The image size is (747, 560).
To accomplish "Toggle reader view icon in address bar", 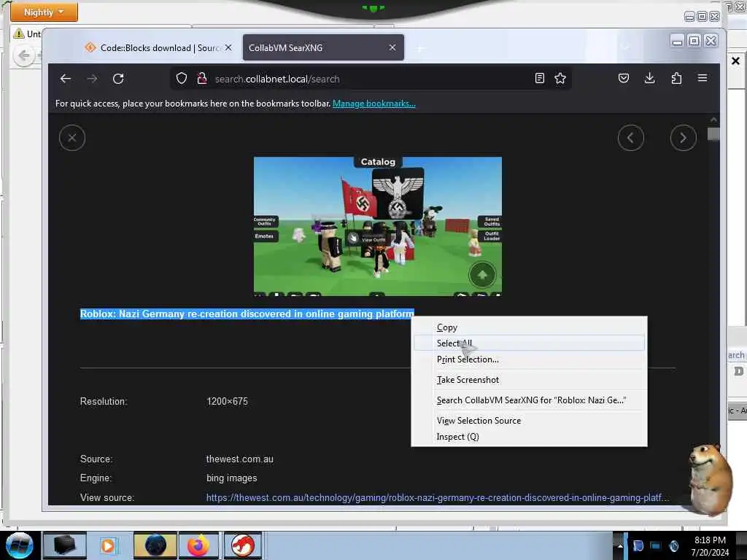I will click(x=539, y=78).
